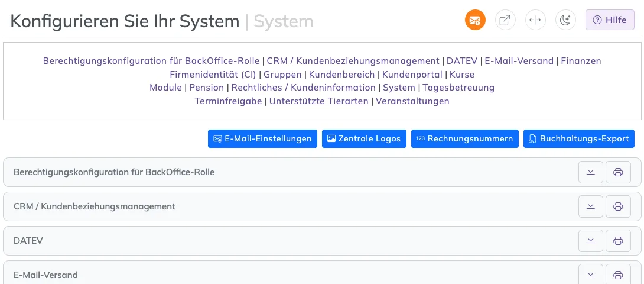Open the Kundenportal navigation link
The height and width of the screenshot is (284, 644).
pos(412,75)
